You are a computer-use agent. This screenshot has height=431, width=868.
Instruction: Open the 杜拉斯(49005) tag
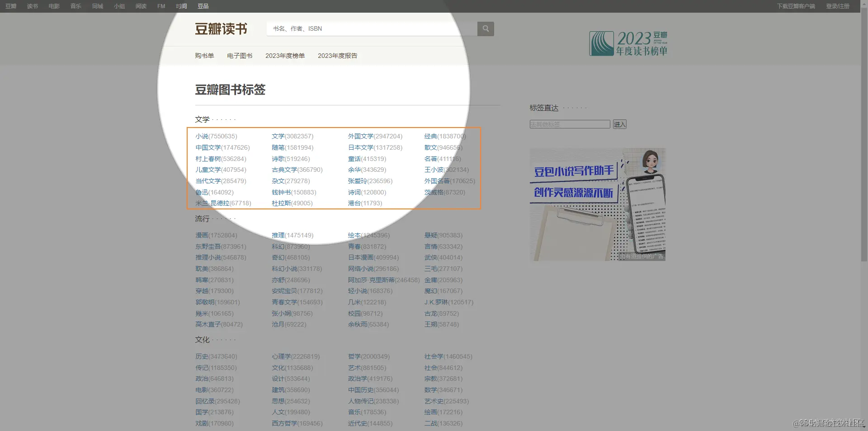tap(292, 203)
